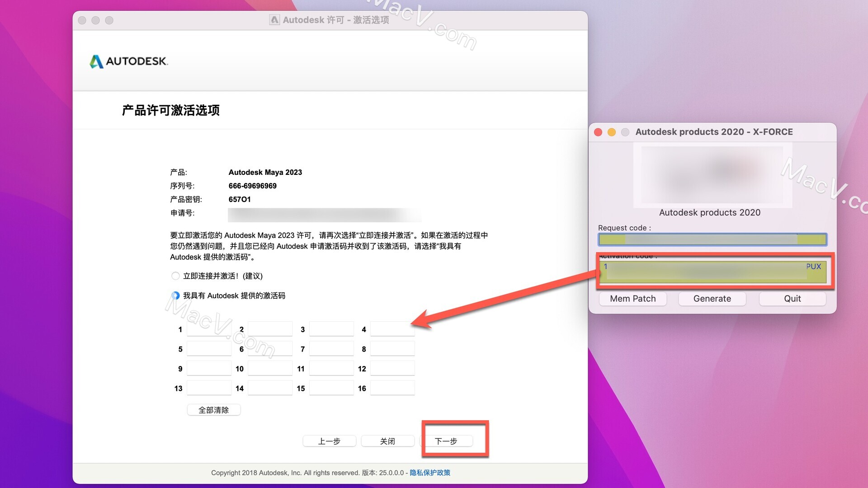Click the X-FORCE banner image thumbnail
868x488 pixels.
click(712, 175)
